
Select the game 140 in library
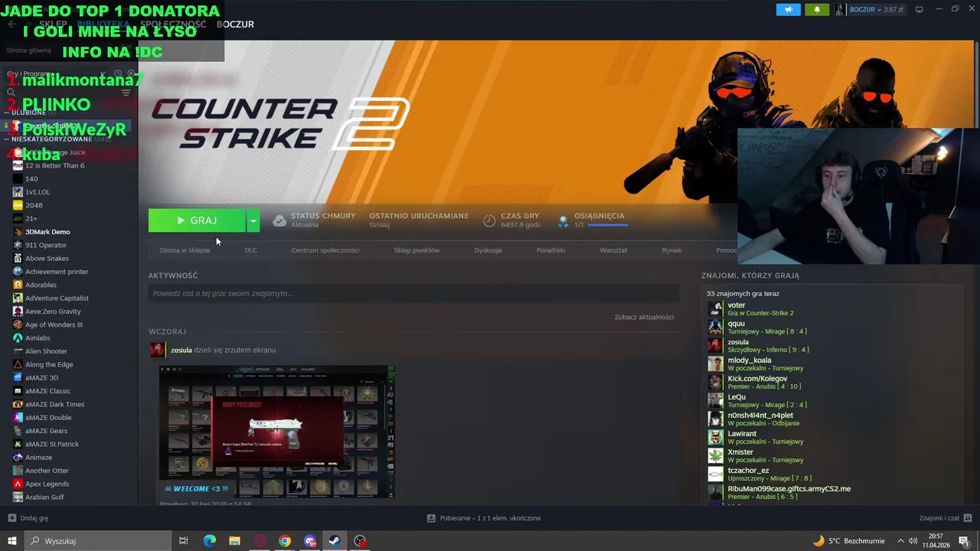click(x=31, y=179)
